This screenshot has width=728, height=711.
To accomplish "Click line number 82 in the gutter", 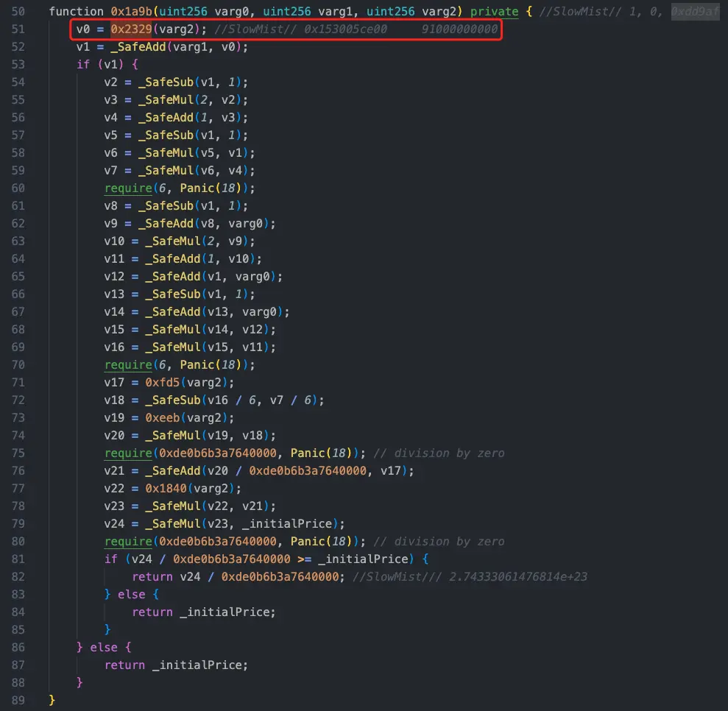I will 18,576.
